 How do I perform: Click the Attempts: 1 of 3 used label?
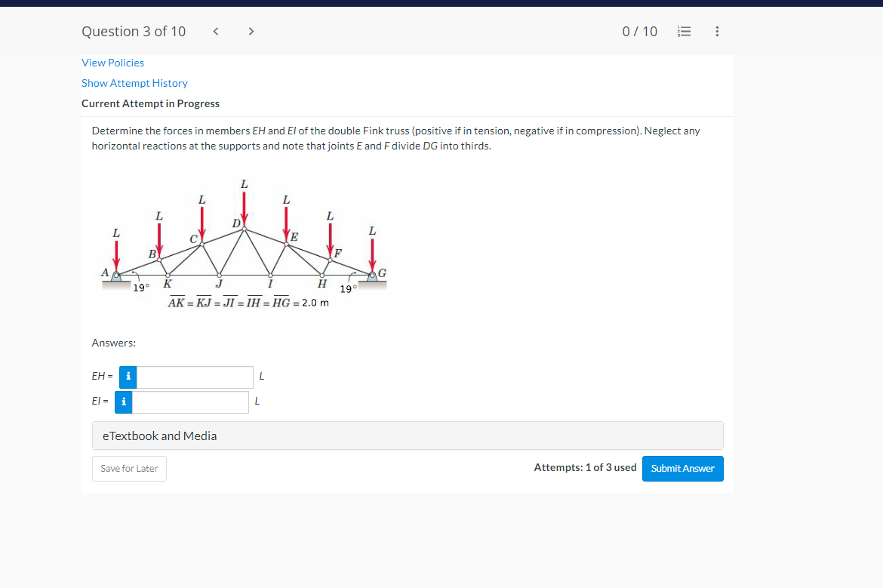tap(585, 468)
